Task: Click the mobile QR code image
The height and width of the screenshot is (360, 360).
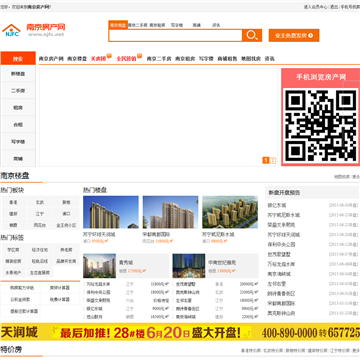Action: tap(320, 125)
